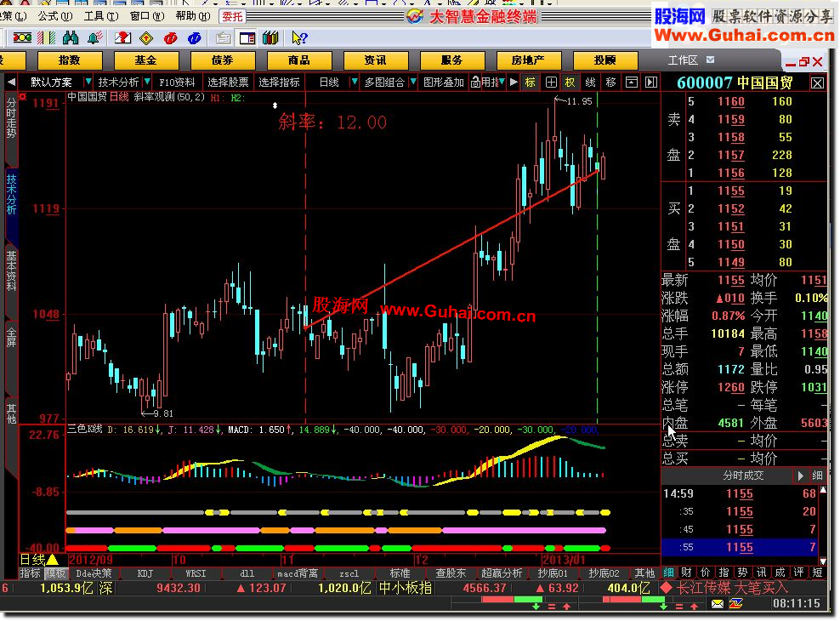
Task: Close the 600007 quote side panel
Action: (x=818, y=83)
